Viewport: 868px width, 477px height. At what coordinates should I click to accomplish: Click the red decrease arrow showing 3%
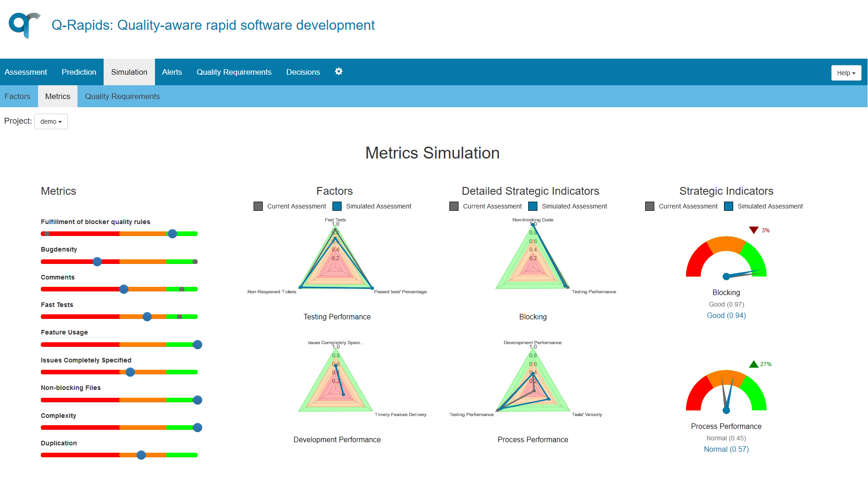[x=753, y=230]
